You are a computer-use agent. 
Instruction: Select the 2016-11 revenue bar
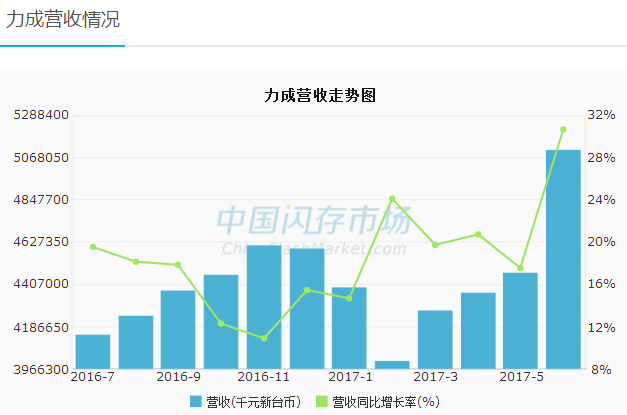(264, 307)
